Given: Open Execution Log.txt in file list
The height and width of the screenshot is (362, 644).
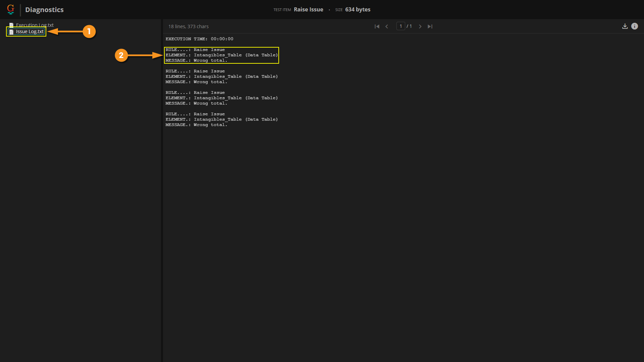Looking at the screenshot, I should point(35,25).
